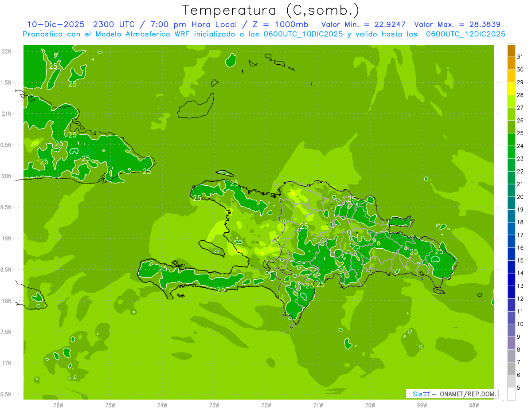The height and width of the screenshot is (411, 532).
Task: Click the legend value '31'
Action: click(520, 57)
